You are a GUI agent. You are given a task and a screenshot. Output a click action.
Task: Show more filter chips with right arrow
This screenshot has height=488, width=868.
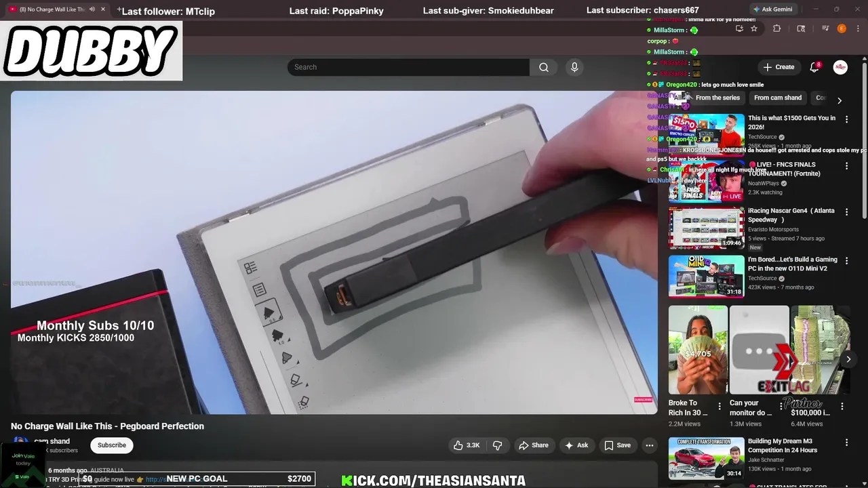pos(840,100)
